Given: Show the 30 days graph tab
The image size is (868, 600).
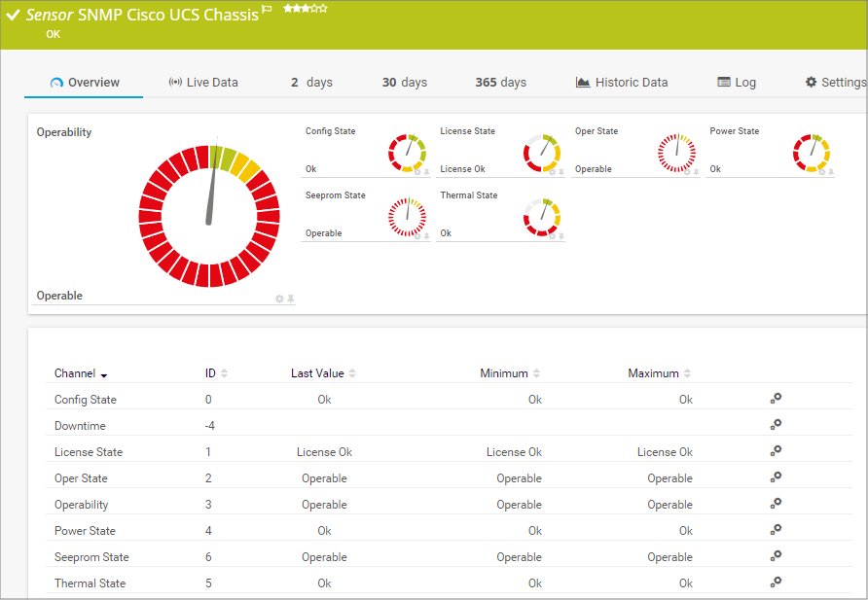Looking at the screenshot, I should (404, 83).
